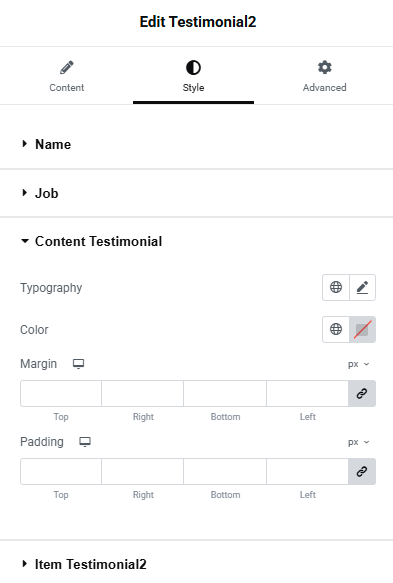This screenshot has width=393, height=583.
Task: Open the Color picker swatch
Action: tap(363, 329)
